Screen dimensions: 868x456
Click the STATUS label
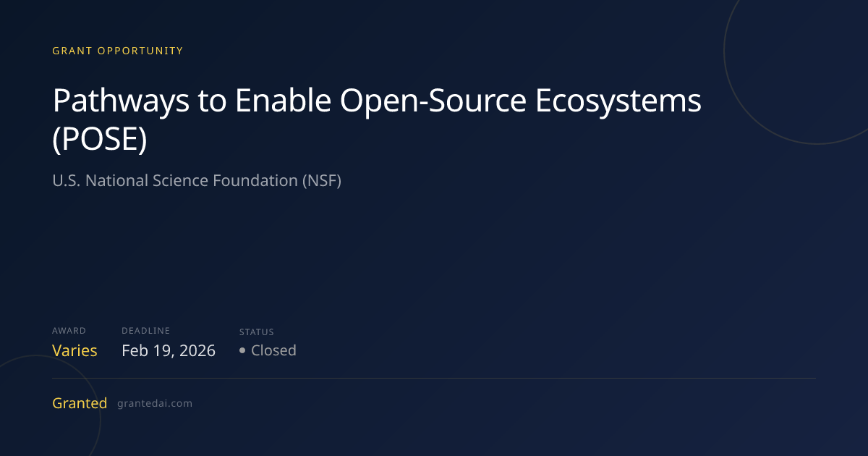pyautogui.click(x=257, y=332)
